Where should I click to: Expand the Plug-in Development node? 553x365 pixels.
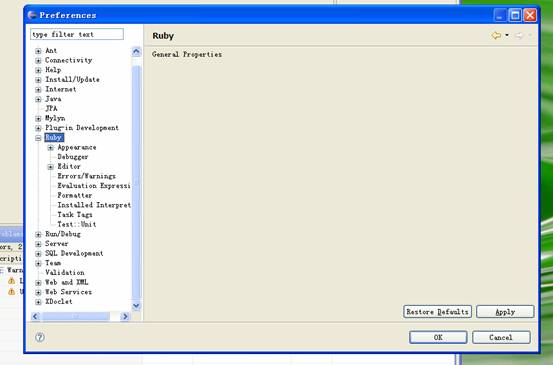(38, 128)
